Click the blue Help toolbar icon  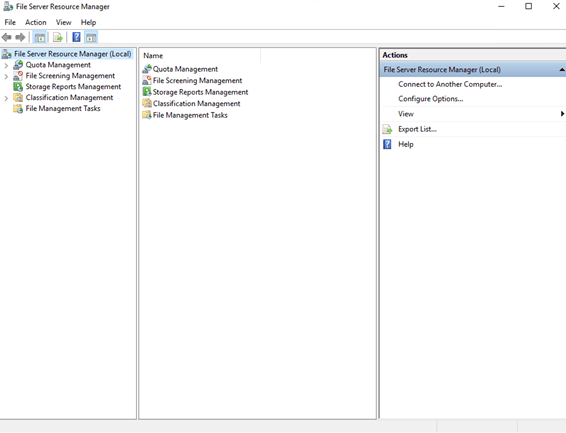(x=77, y=37)
